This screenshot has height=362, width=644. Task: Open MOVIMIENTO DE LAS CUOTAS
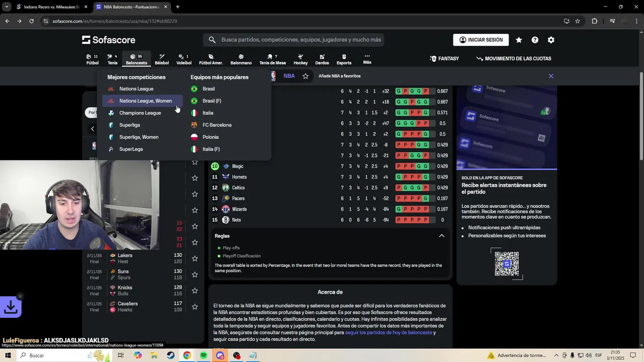[514, 59]
